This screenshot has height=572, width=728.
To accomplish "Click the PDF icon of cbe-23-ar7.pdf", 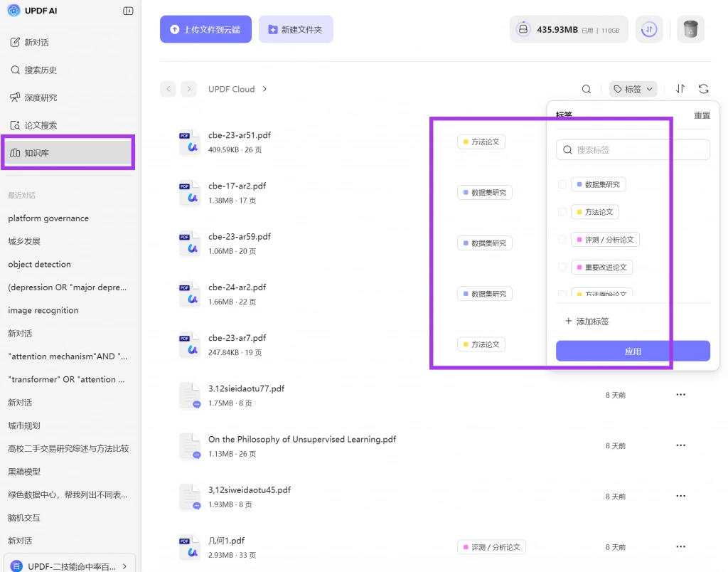I will point(189,344).
